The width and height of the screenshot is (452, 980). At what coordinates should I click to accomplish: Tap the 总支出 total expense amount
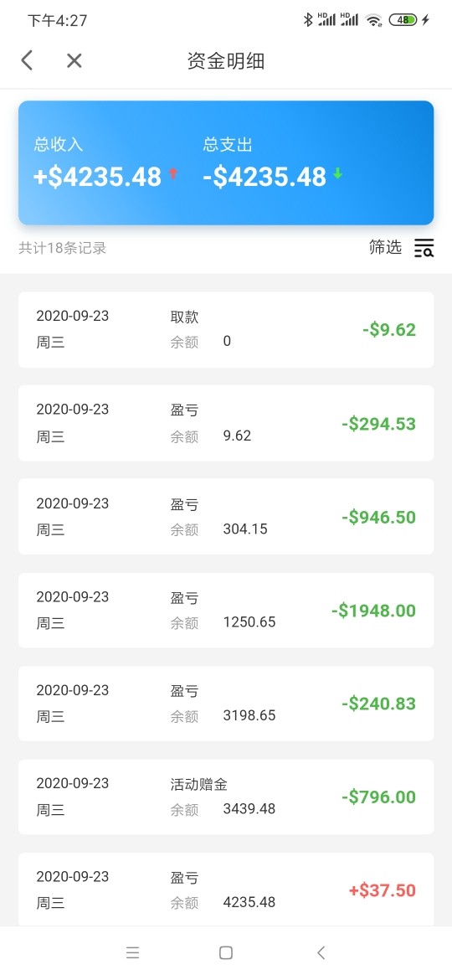coord(265,177)
